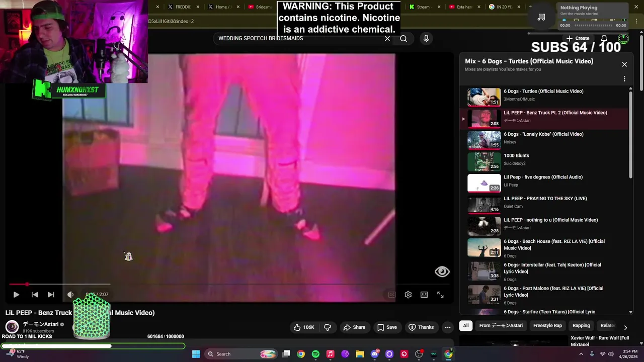Toggle closed captions on the video

pyautogui.click(x=392, y=295)
